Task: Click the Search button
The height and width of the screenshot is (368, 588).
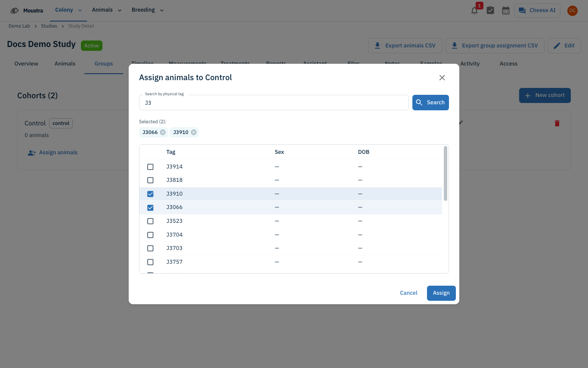Action: click(430, 103)
